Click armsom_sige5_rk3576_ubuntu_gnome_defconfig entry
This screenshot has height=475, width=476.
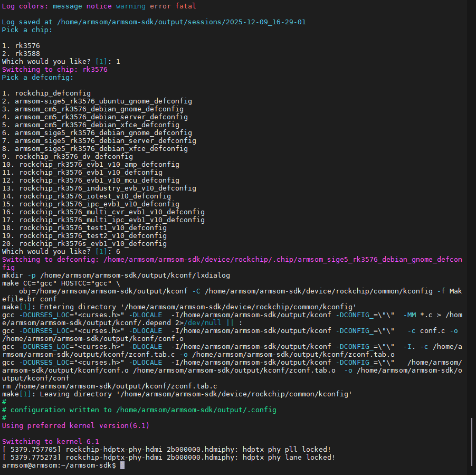coord(103,101)
